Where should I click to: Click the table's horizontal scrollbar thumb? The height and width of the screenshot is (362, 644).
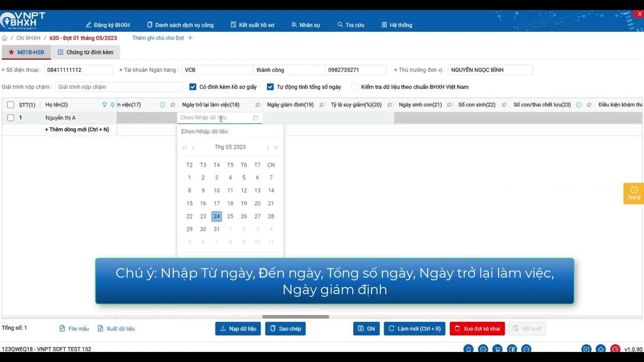(x=295, y=317)
